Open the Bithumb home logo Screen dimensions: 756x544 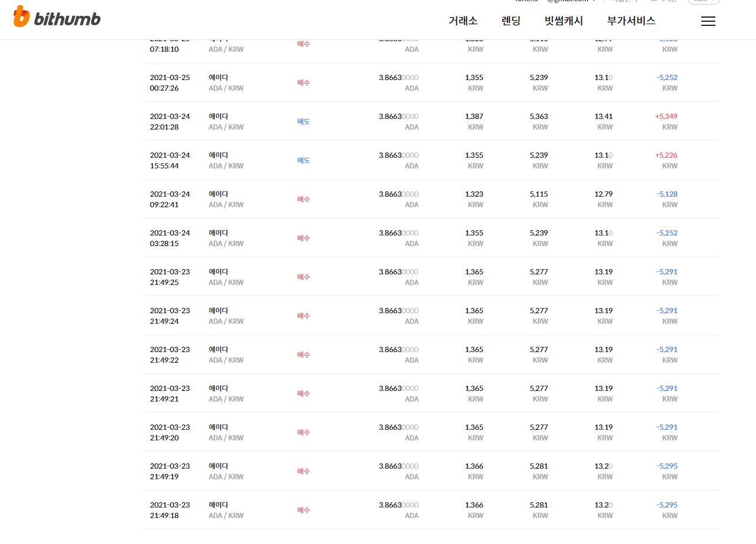tap(57, 17)
